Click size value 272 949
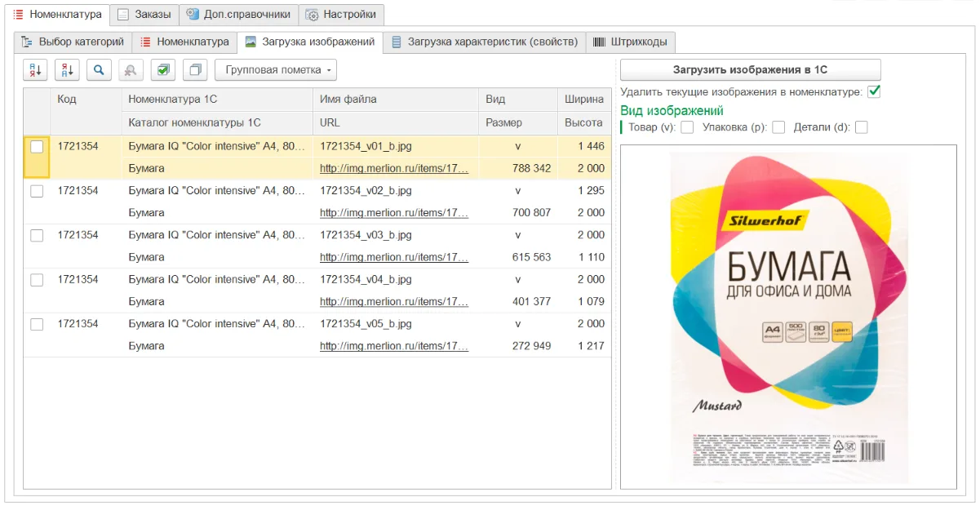 click(x=531, y=346)
